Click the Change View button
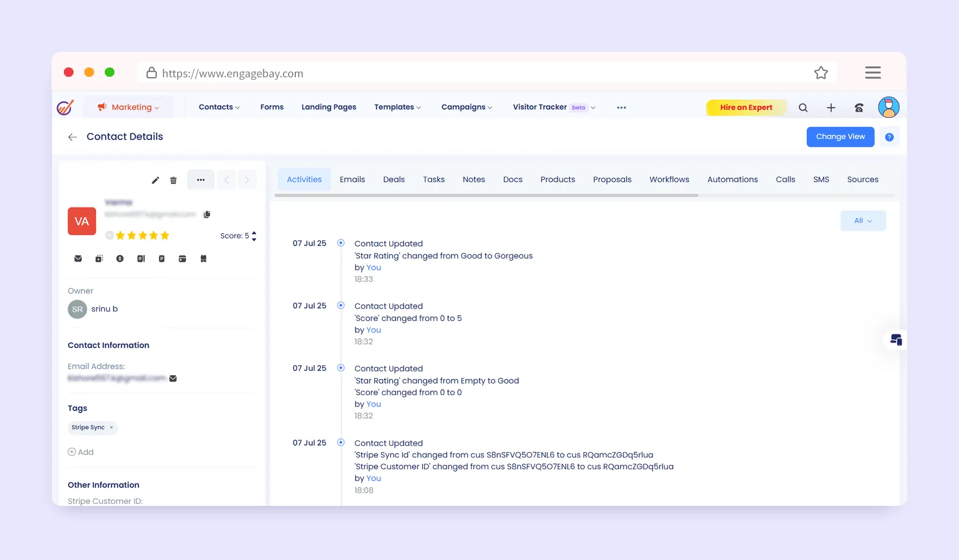 tap(840, 137)
